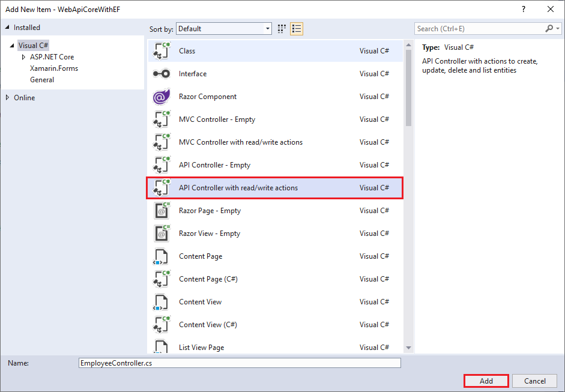Select the List View Page icon
This screenshot has height=392, width=565.
[161, 346]
